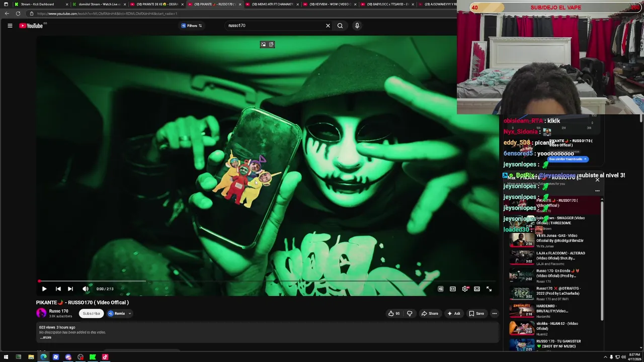The image size is (644, 362).
Task: Go to YouTube home via logo
Action: [31, 26]
